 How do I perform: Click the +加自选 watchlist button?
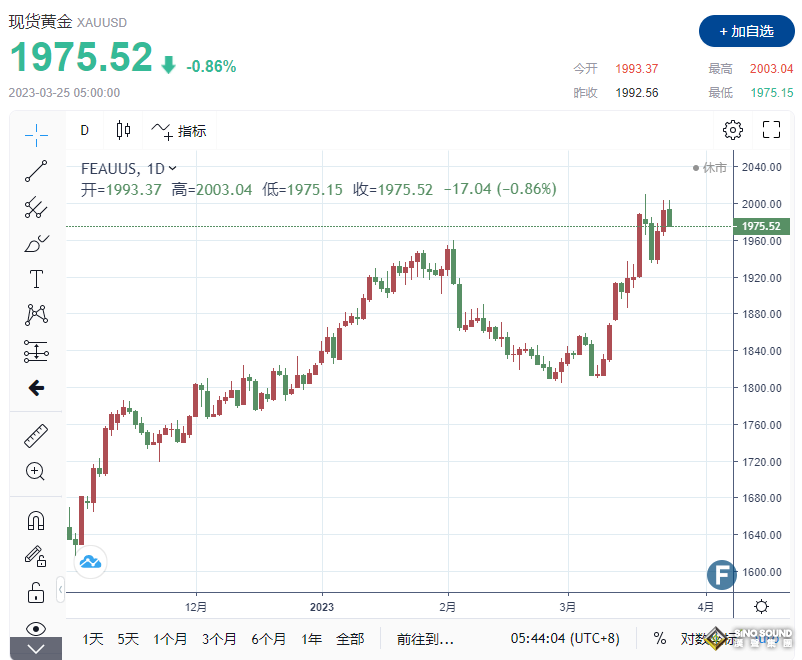coord(745,31)
